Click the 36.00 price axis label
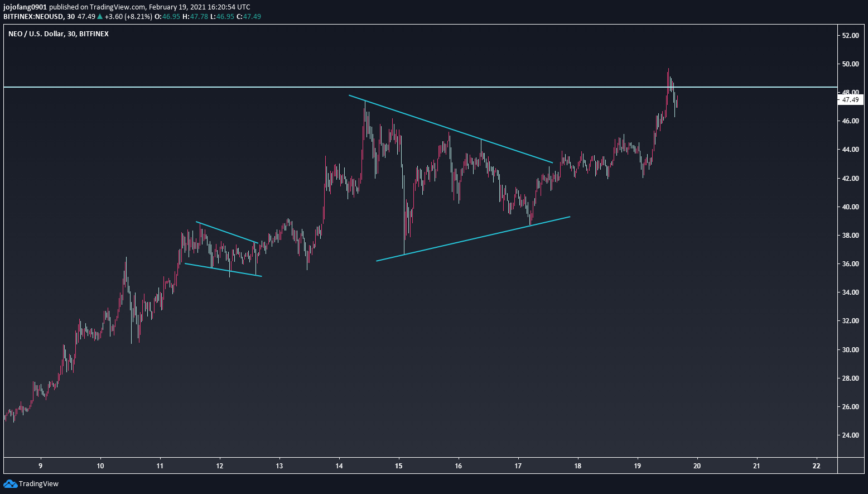 (850, 264)
